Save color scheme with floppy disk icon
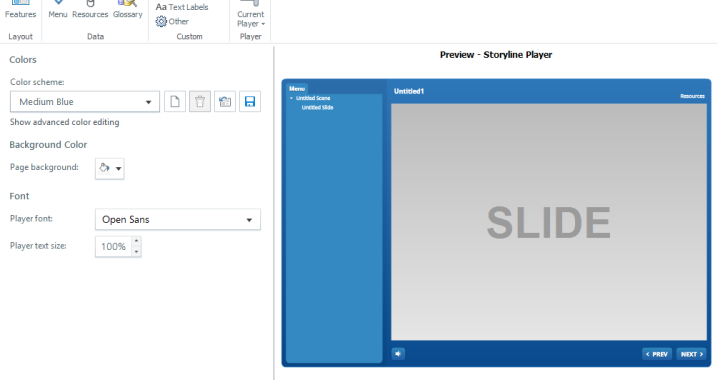This screenshot has width=720, height=380. pos(250,101)
